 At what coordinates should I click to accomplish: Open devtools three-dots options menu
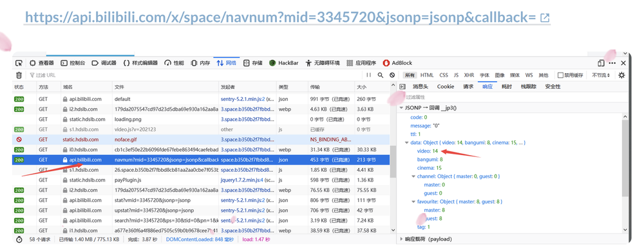[x=612, y=63]
